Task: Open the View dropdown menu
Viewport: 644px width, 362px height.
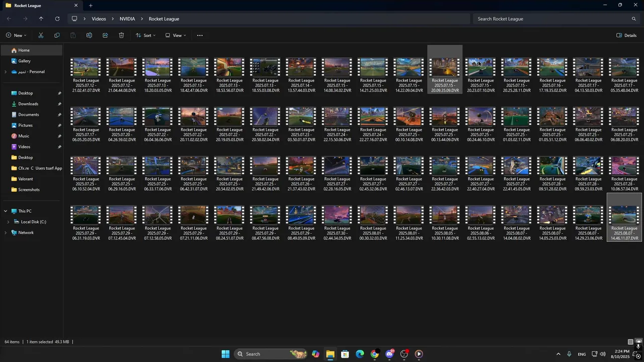Action: 176,35
